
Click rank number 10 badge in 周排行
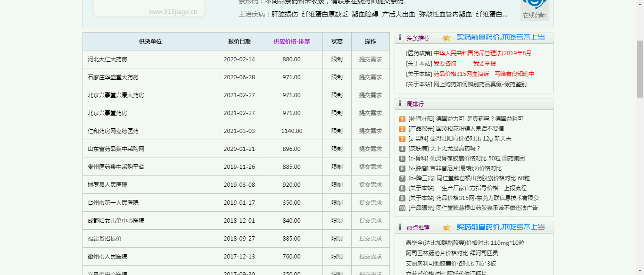pyautogui.click(x=402, y=208)
